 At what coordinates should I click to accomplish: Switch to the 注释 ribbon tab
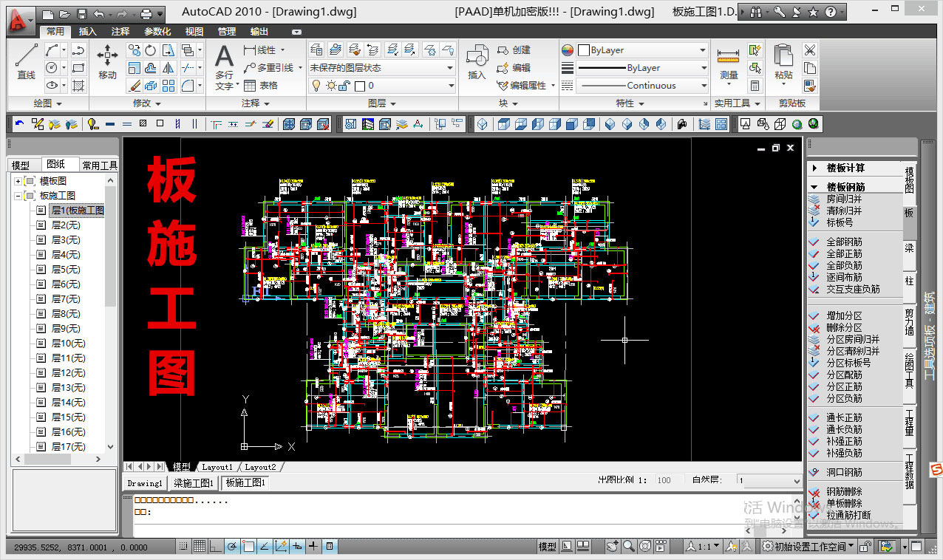point(120,32)
